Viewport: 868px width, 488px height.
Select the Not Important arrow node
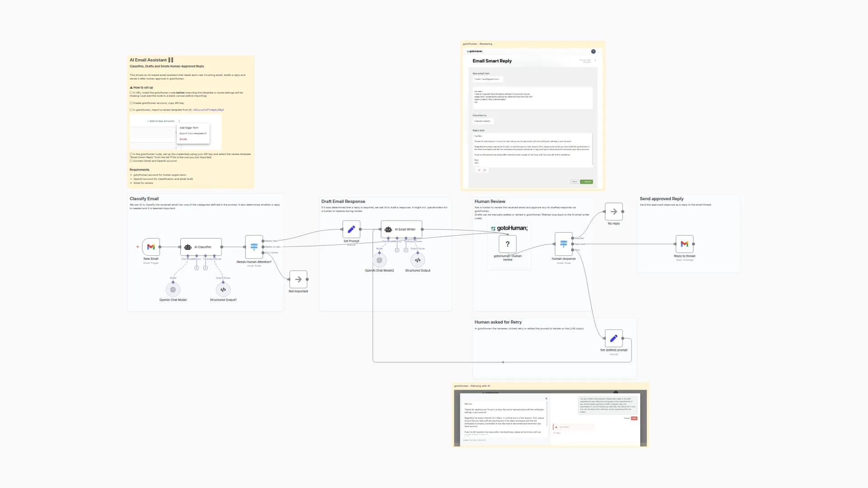(298, 279)
